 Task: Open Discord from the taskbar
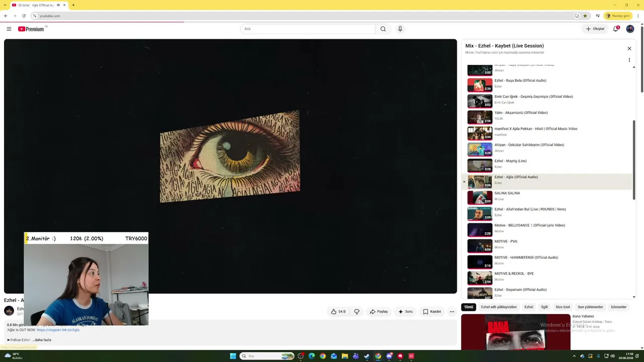(389, 356)
